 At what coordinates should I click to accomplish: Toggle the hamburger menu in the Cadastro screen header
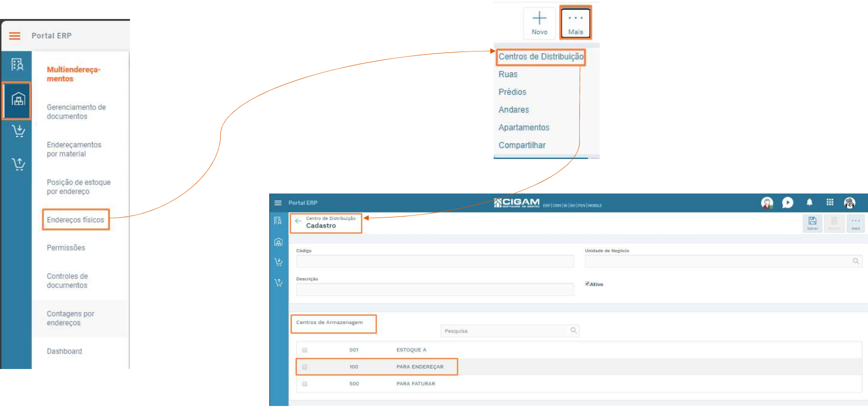(278, 203)
